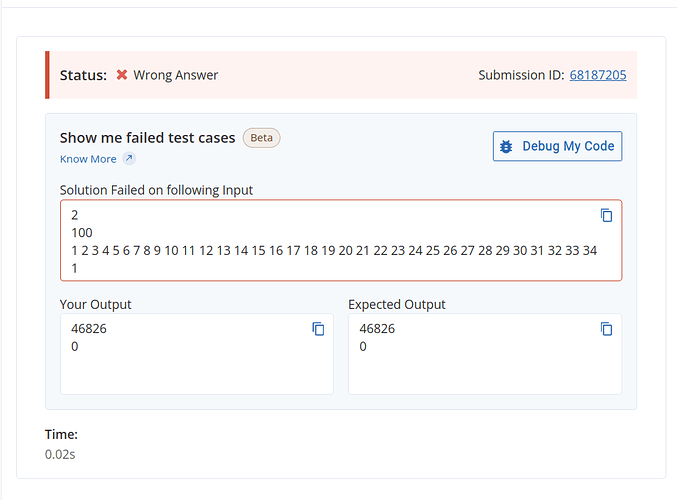677x500 pixels.
Task: Click the first input line reading 2
Action: (75, 215)
